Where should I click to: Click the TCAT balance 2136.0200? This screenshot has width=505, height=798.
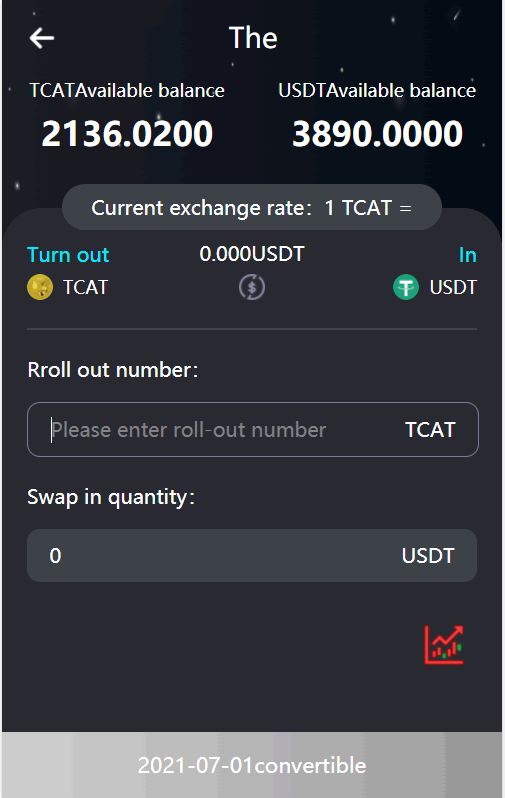(127, 134)
